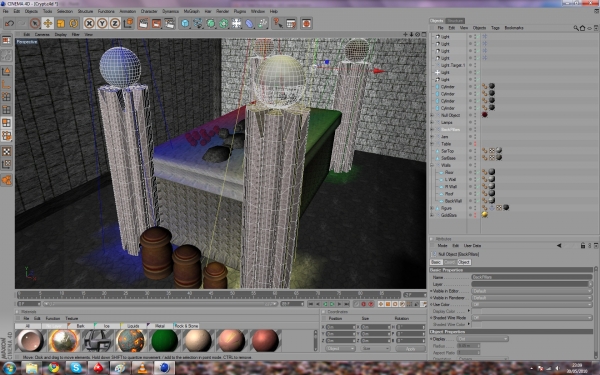Select Use Polygon tool in left palette
Screen dimensions: 600x375
pos(7,123)
